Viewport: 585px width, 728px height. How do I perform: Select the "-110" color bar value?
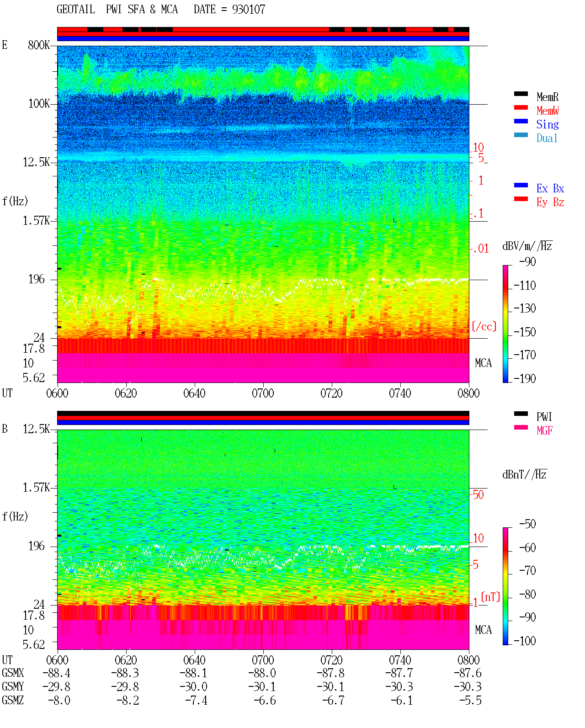tap(525, 286)
